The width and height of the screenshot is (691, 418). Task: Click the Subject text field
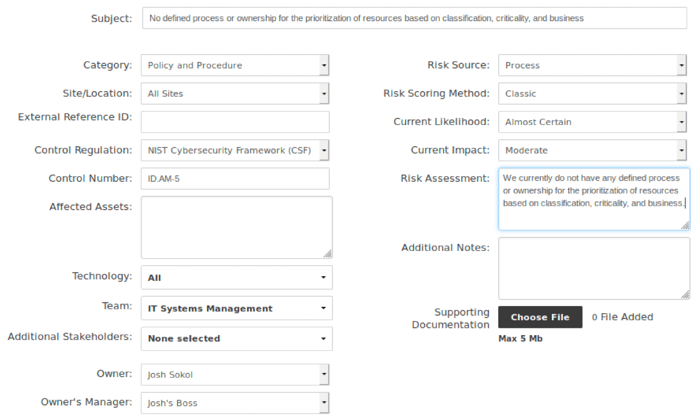click(414, 18)
